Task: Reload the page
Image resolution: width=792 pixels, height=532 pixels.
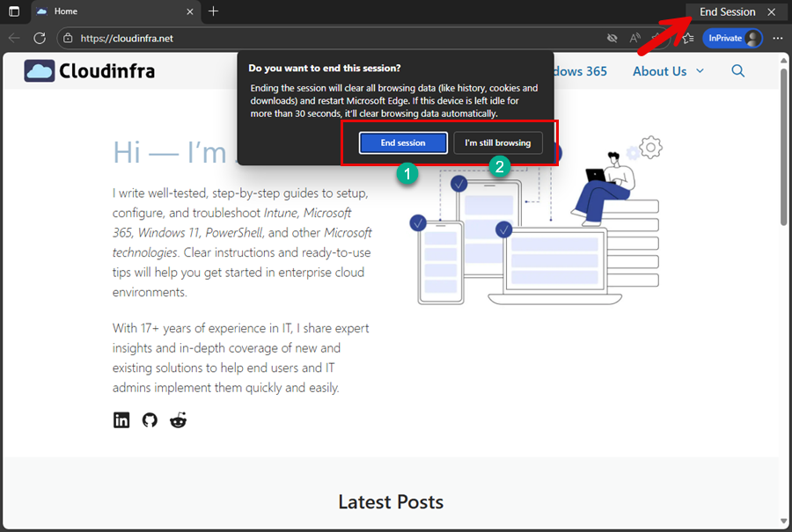Action: (x=39, y=38)
